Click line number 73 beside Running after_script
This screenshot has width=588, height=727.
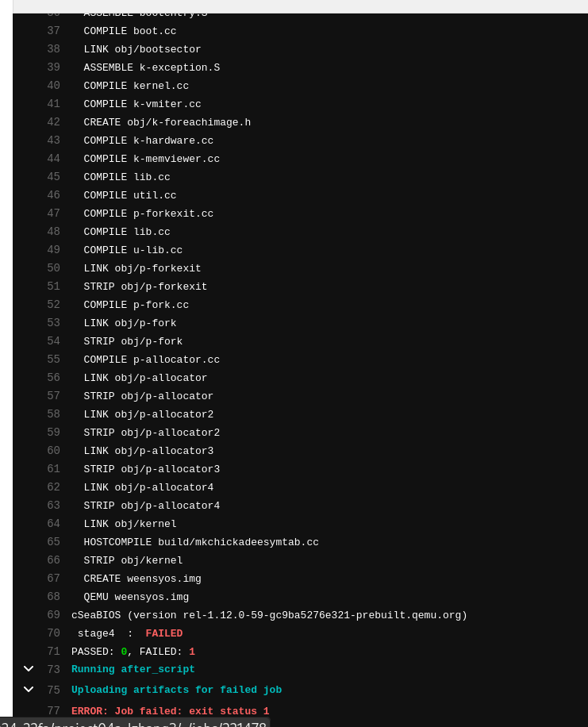[53, 669]
